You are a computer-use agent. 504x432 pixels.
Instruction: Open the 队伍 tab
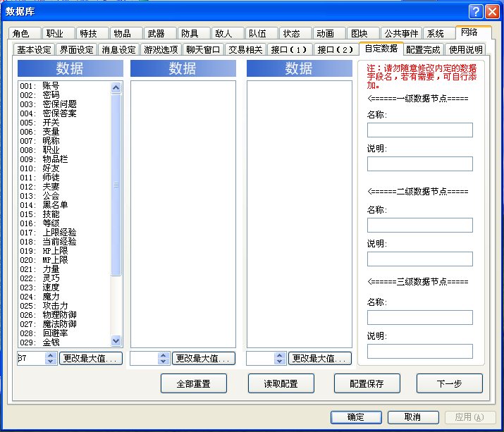[262, 33]
